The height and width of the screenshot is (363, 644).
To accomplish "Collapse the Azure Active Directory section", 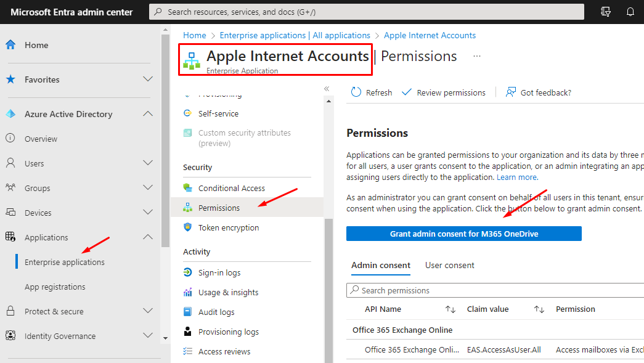I will pyautogui.click(x=148, y=114).
